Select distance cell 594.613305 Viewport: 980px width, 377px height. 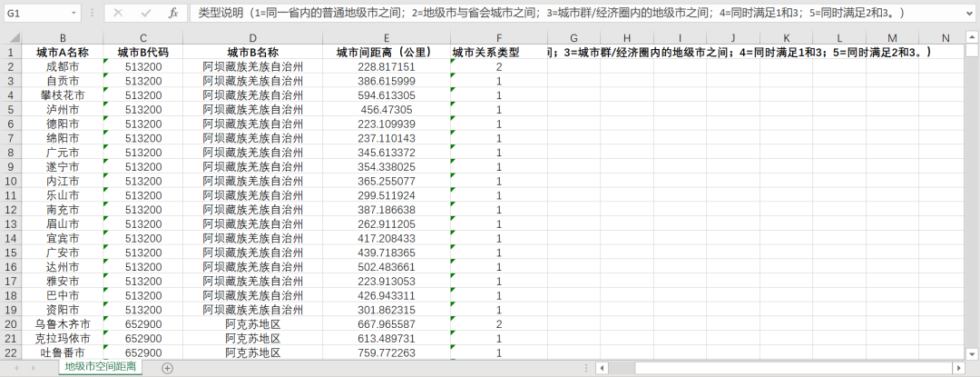click(x=387, y=95)
